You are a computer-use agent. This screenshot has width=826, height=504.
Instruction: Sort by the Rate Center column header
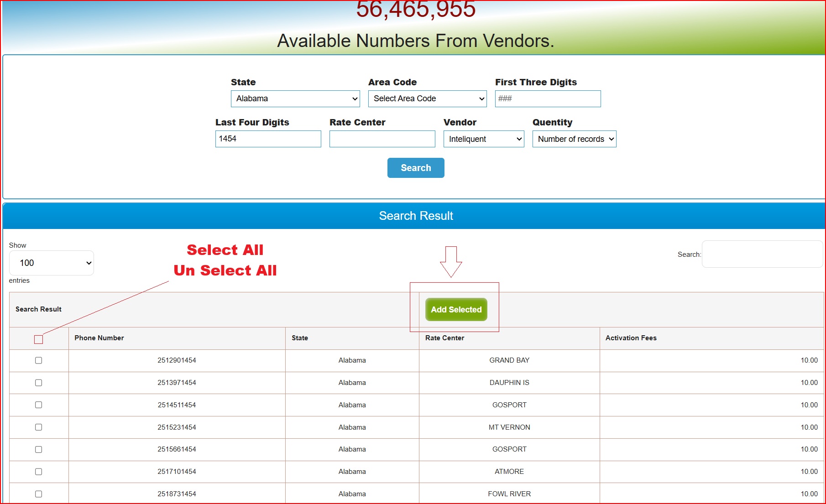pos(444,338)
